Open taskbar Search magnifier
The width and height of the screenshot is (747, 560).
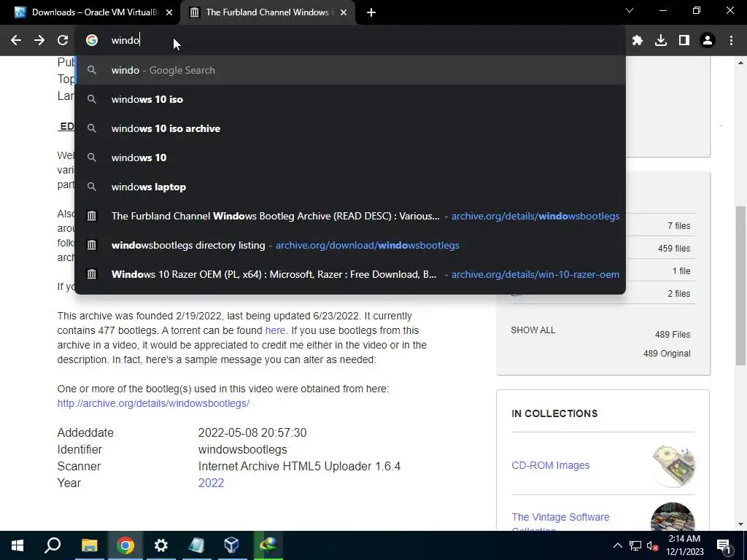click(x=53, y=545)
